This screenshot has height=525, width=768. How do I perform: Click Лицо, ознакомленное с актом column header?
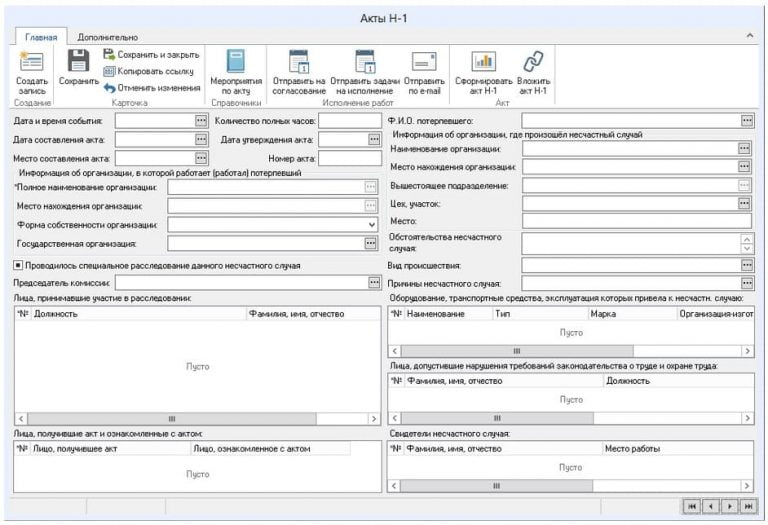pyautogui.click(x=270, y=449)
